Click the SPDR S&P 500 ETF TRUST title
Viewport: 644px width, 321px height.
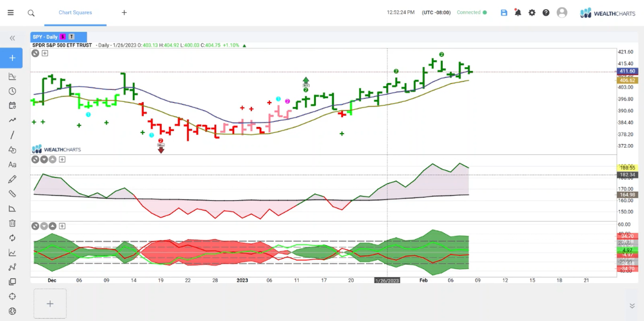(62, 45)
